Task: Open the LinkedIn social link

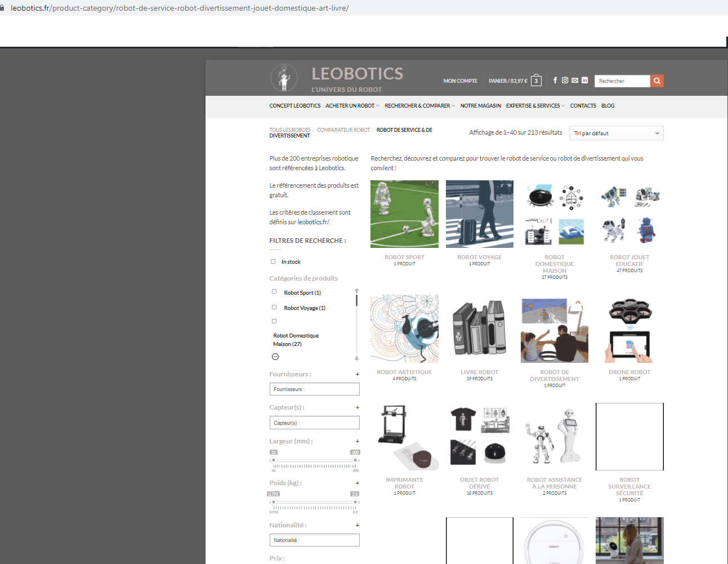Action: click(584, 81)
